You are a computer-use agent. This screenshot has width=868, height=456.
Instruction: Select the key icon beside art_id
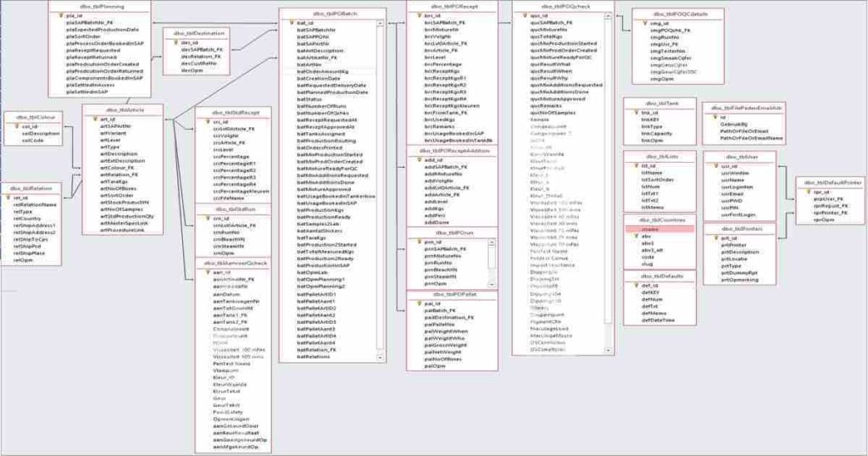coord(92,120)
